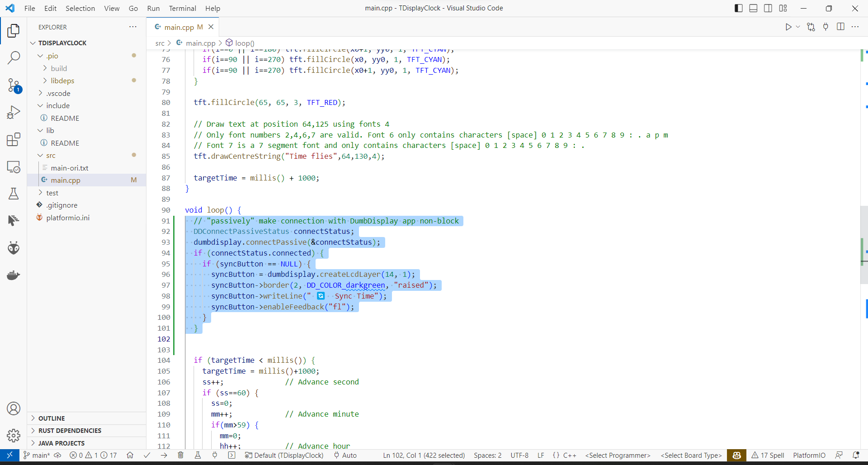
Task: Expand the OUTLINE section
Action: click(52, 418)
